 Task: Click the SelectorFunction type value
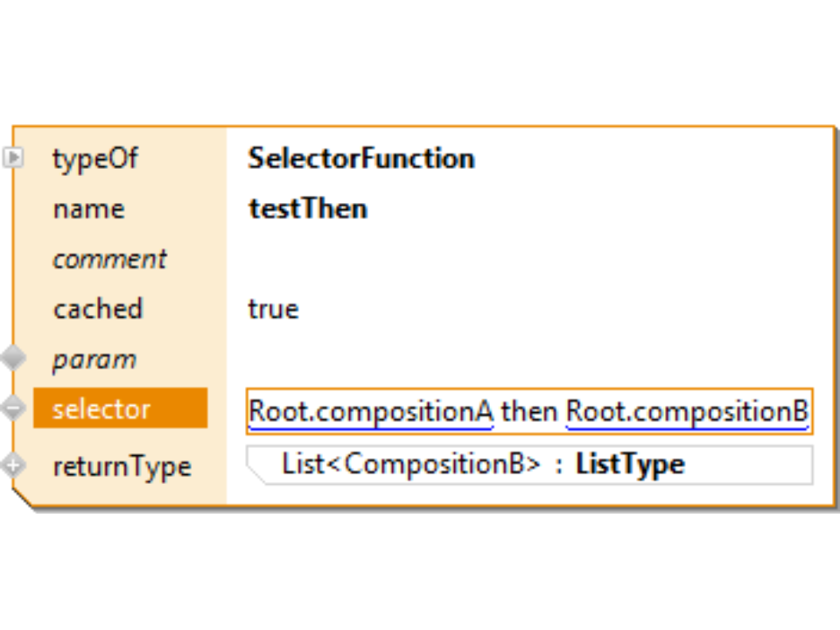pos(361,158)
